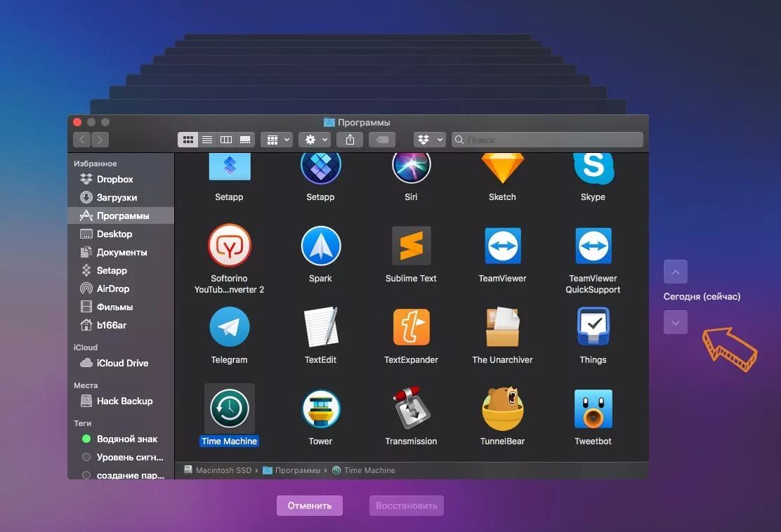Click Программы in the path bar

pos(292,470)
